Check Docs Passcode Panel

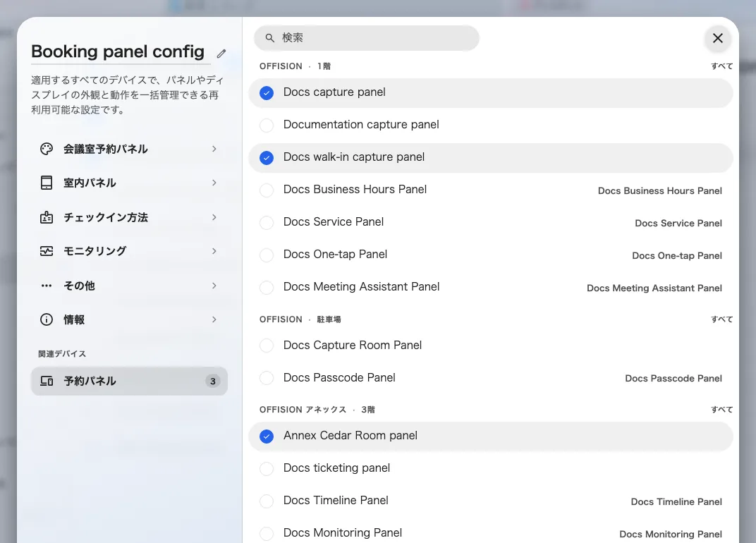point(267,377)
